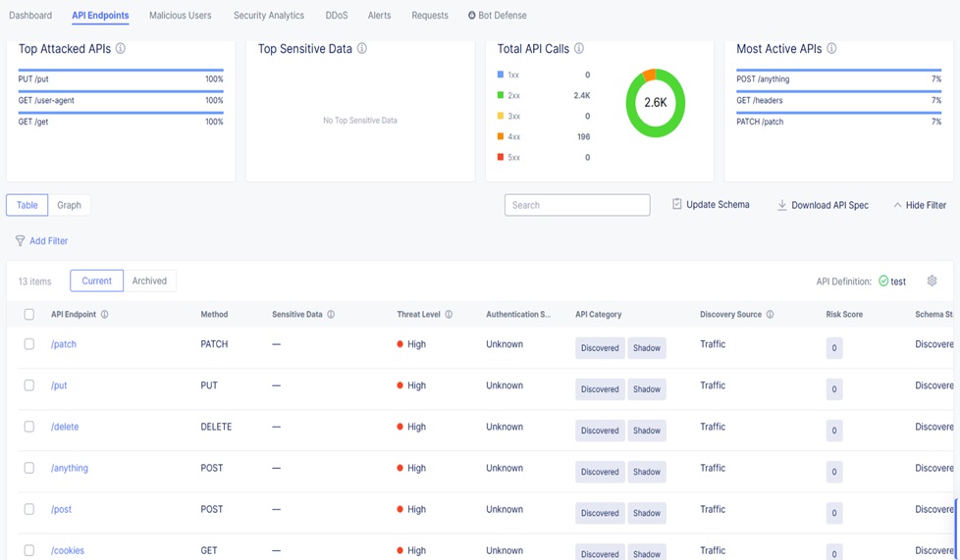Click the Add Filter funnel icon
Viewport: 960px width, 560px height.
coord(20,241)
